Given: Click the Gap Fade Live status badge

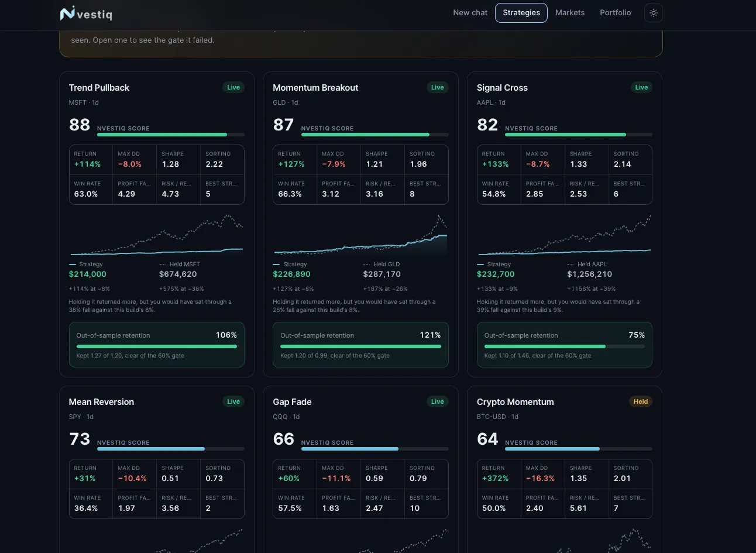Looking at the screenshot, I should tap(438, 401).
